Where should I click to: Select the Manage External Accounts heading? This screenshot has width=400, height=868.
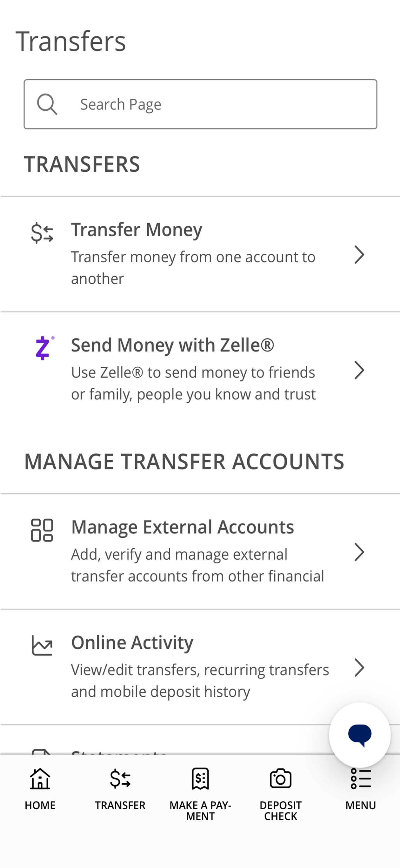[x=183, y=527]
